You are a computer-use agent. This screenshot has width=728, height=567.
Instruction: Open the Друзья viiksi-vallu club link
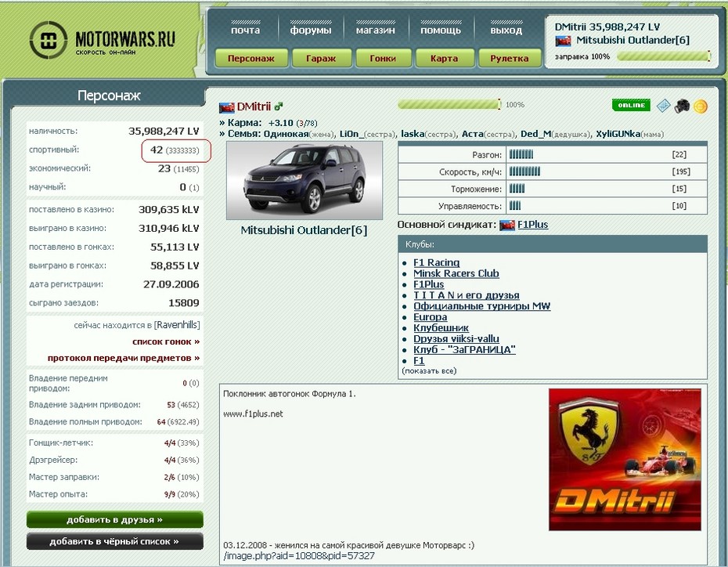click(456, 339)
